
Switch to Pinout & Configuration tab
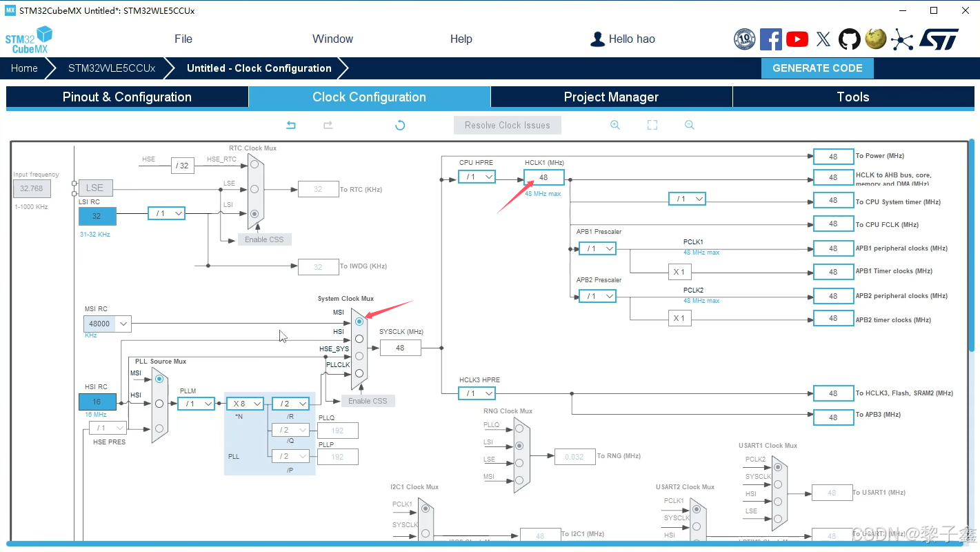coord(127,97)
